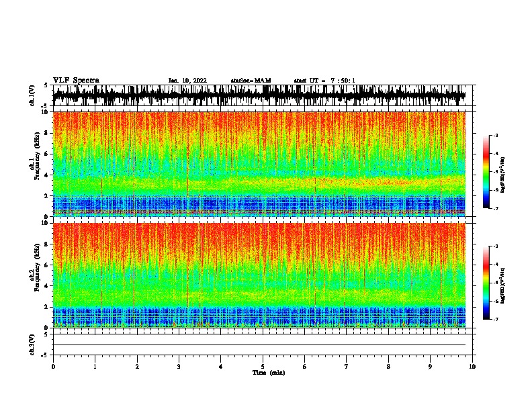
Task: Click time axis tick label "7"
Action: coord(347,367)
